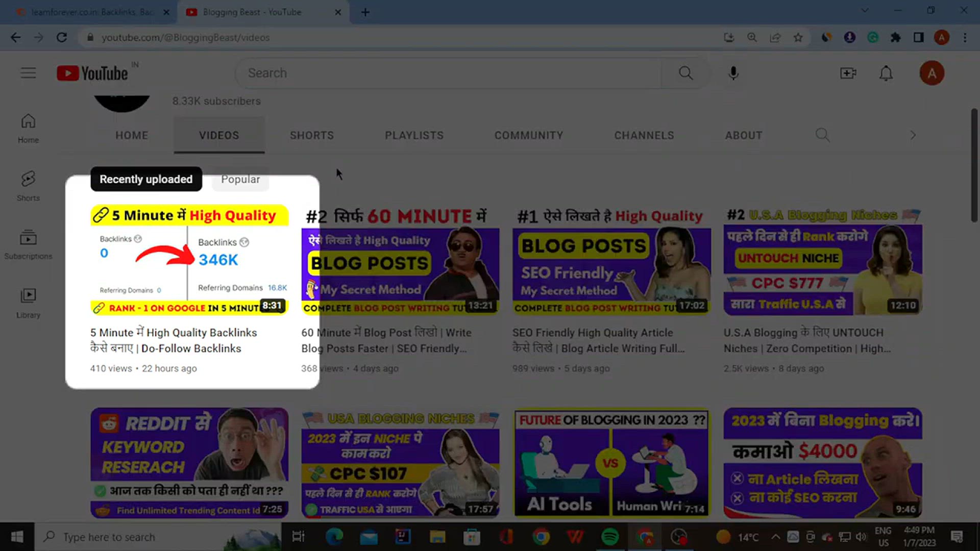
Task: Open the Windows Start menu
Action: point(17,537)
